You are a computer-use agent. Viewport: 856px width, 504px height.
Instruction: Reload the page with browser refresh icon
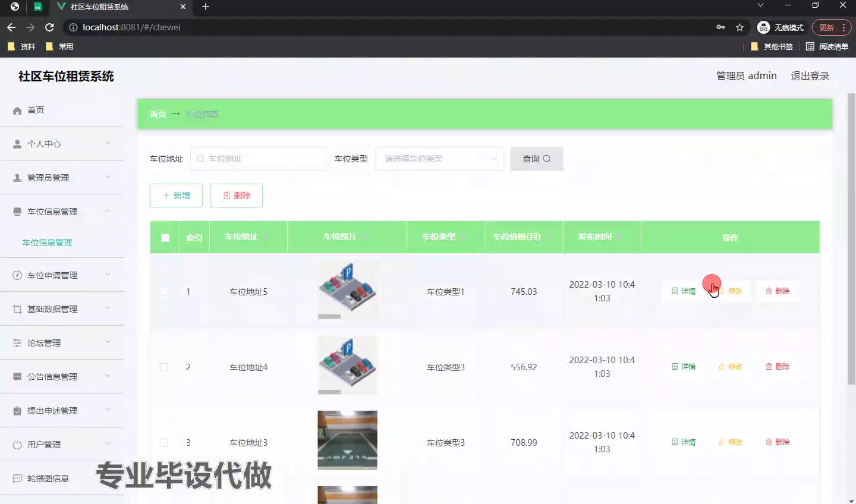coord(50,27)
